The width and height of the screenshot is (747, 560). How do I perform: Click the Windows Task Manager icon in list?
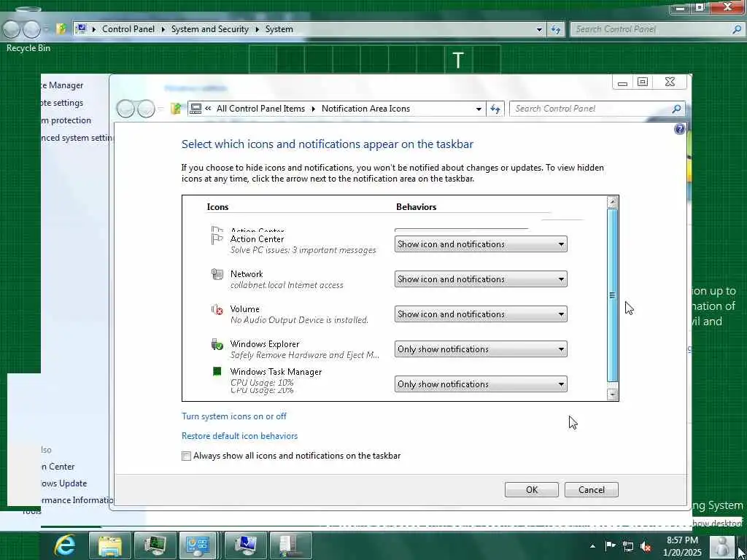(x=217, y=371)
